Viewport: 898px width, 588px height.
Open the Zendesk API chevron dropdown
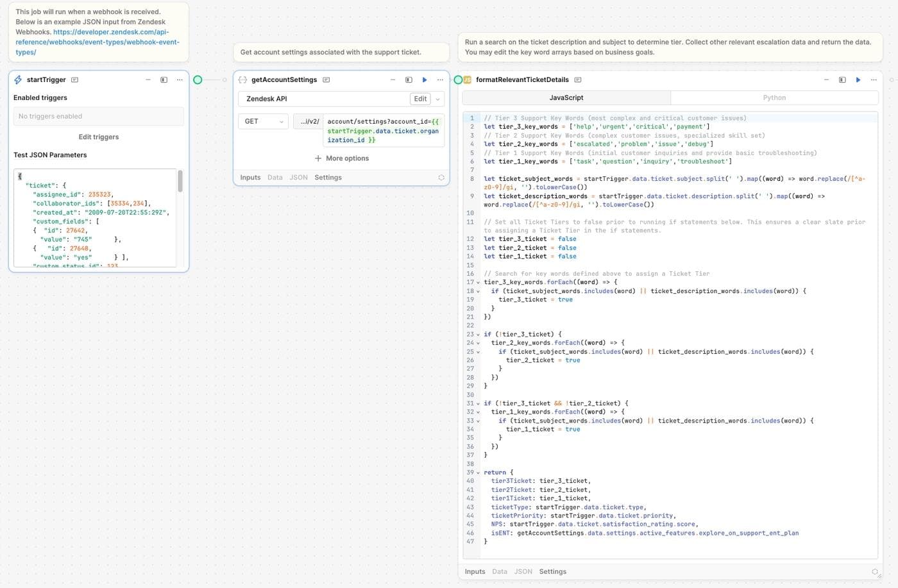click(437, 99)
